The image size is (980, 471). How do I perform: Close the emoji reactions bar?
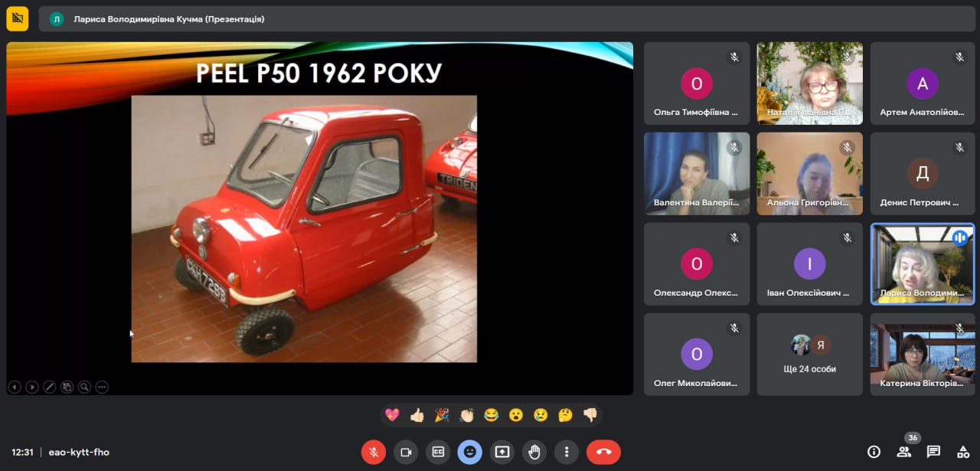(470, 452)
